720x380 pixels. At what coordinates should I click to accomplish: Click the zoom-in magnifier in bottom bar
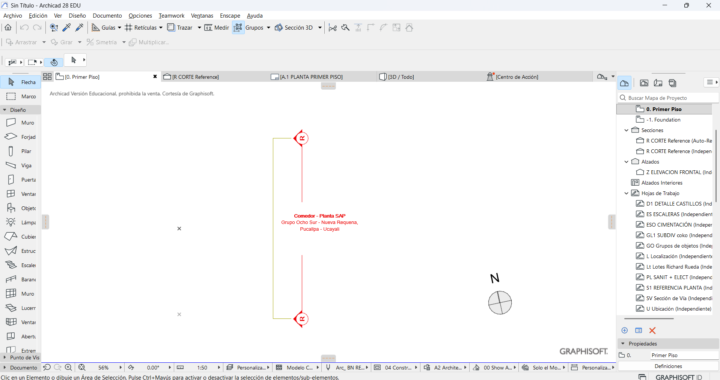[68, 367]
